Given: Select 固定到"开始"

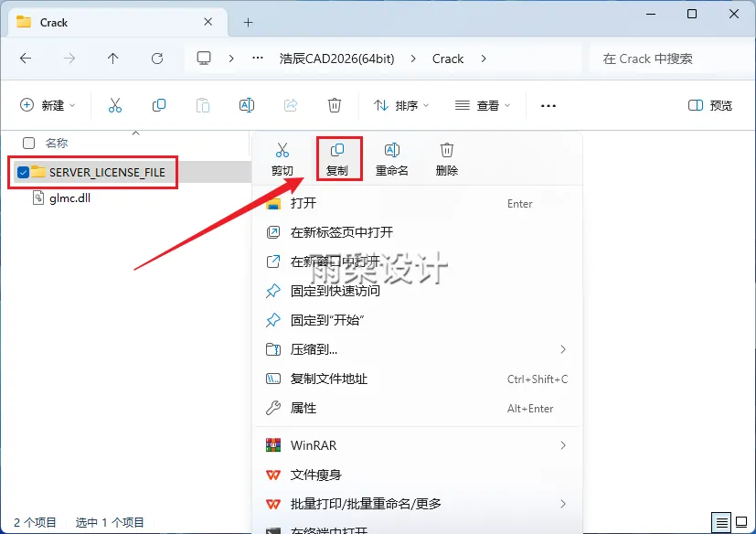Looking at the screenshot, I should tap(417, 320).
